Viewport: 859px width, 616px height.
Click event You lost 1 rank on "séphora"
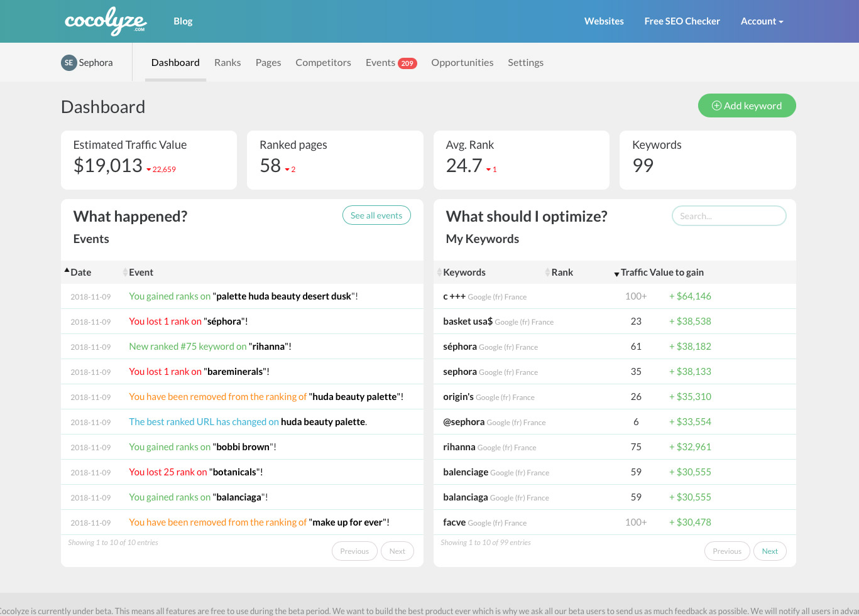[x=189, y=322]
